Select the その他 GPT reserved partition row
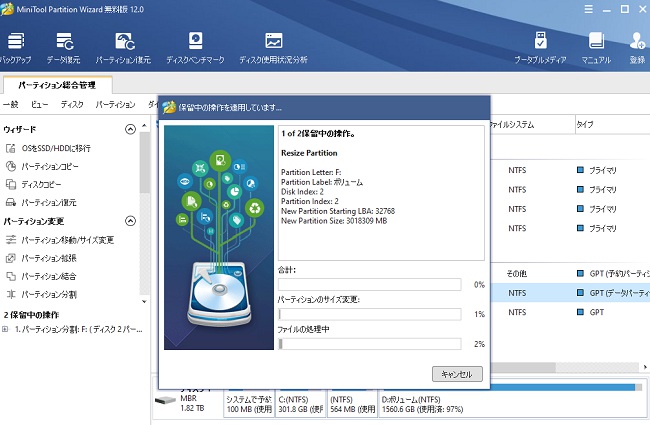This screenshot has height=425, width=650. tap(570, 274)
